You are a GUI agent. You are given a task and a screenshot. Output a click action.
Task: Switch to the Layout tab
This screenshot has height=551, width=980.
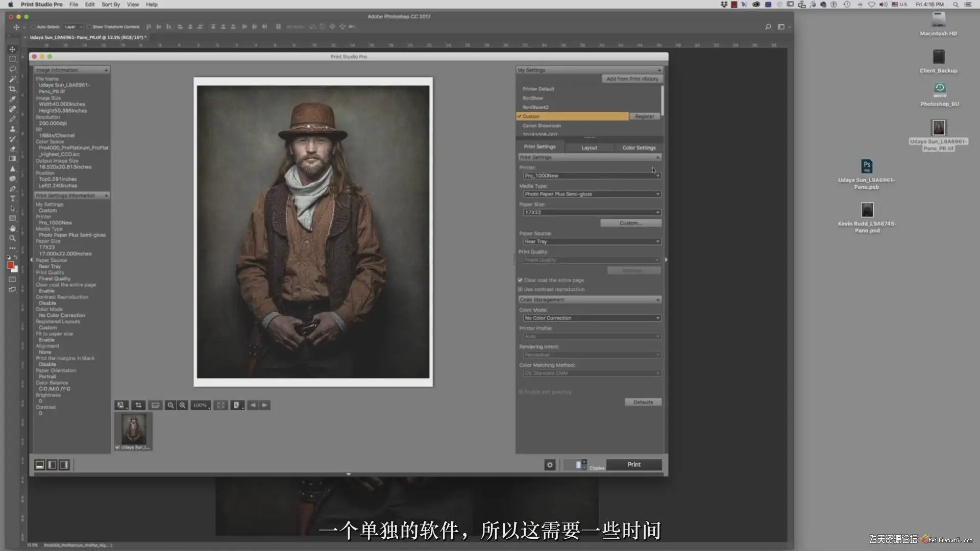coord(589,147)
